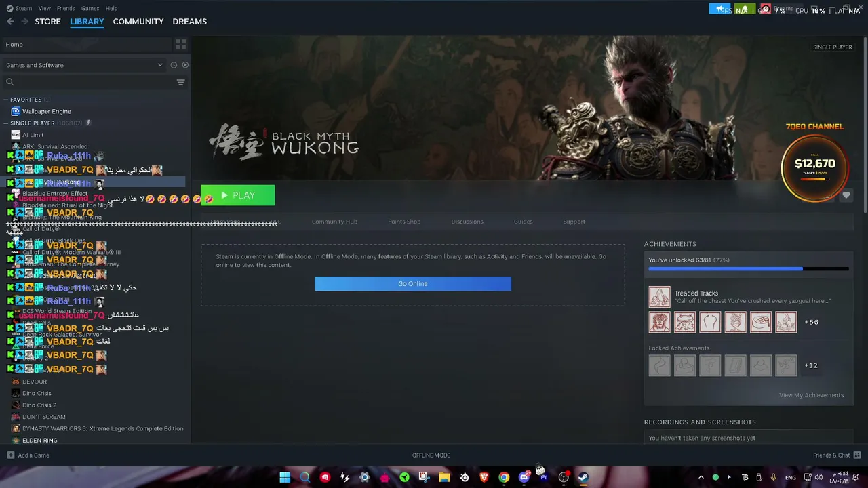Viewport: 868px width, 488px height.
Task: Open the Friends & Chat icon
Action: 857,455
